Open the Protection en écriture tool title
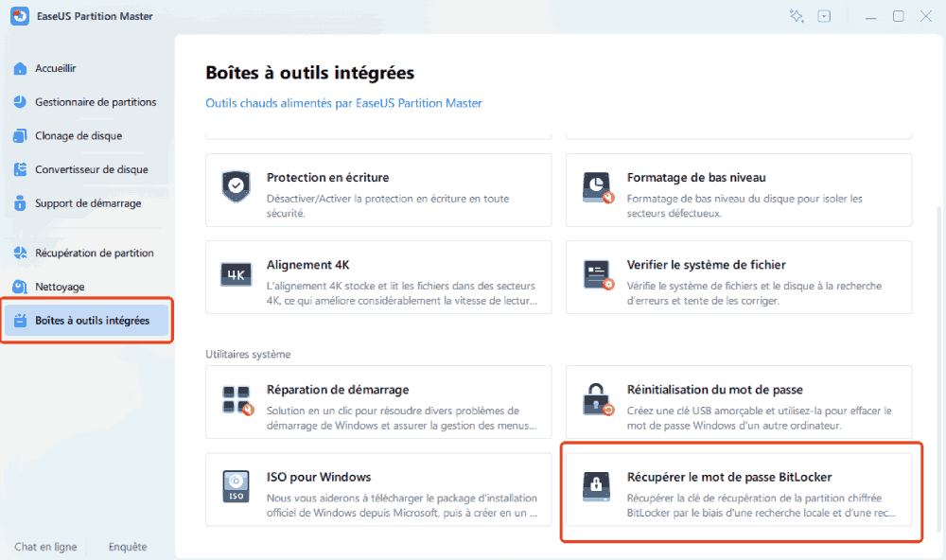The image size is (946, 560). coord(327,178)
